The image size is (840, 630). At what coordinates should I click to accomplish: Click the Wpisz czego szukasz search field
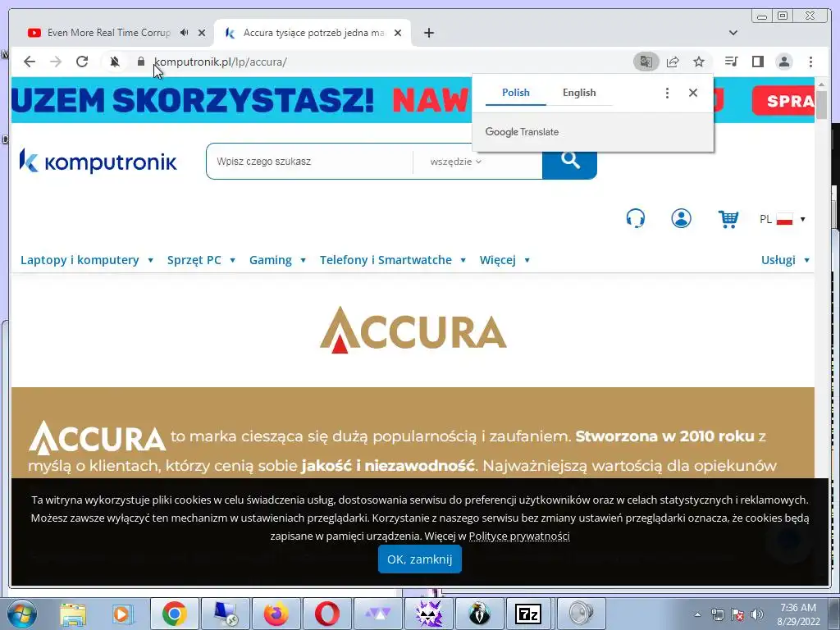(309, 162)
